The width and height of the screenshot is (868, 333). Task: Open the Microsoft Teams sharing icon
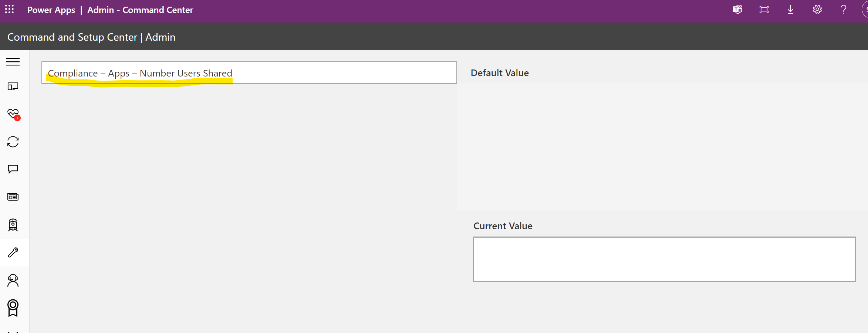tap(737, 9)
